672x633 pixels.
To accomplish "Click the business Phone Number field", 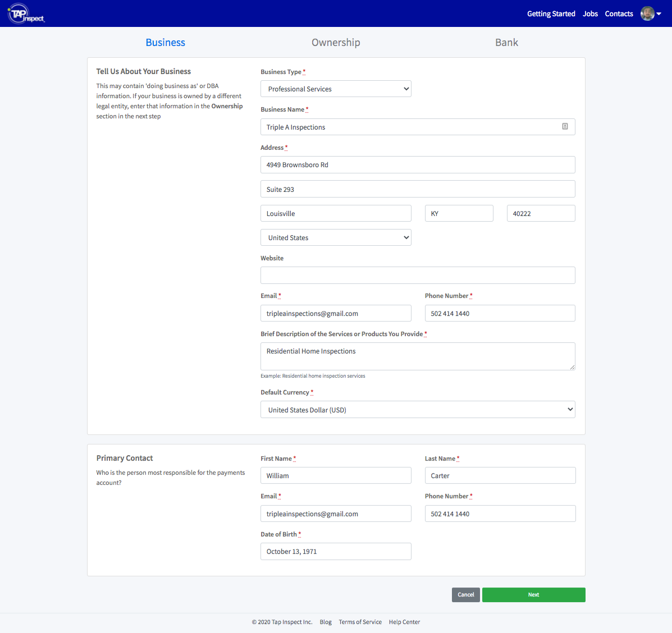I will (500, 313).
